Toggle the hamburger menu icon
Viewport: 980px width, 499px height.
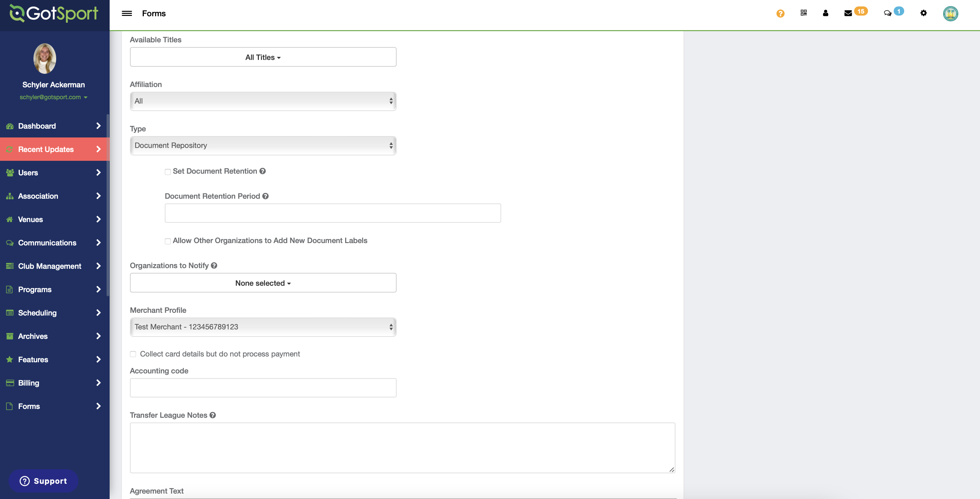tap(127, 13)
